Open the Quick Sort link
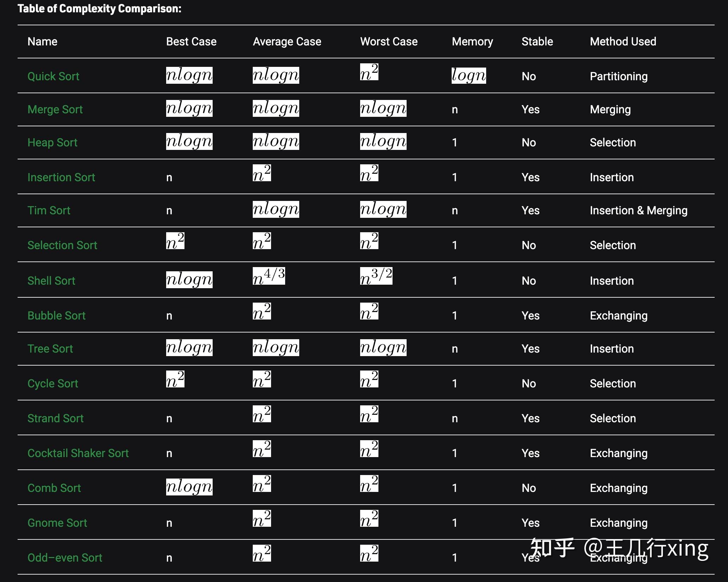Image resolution: width=728 pixels, height=582 pixels. tap(53, 76)
